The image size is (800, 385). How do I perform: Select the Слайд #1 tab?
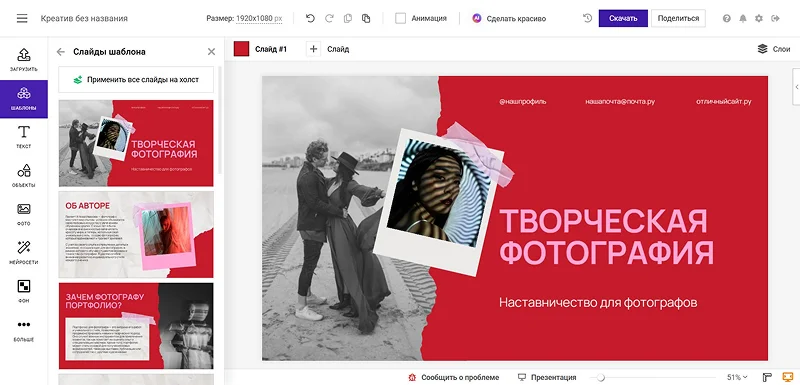click(271, 49)
